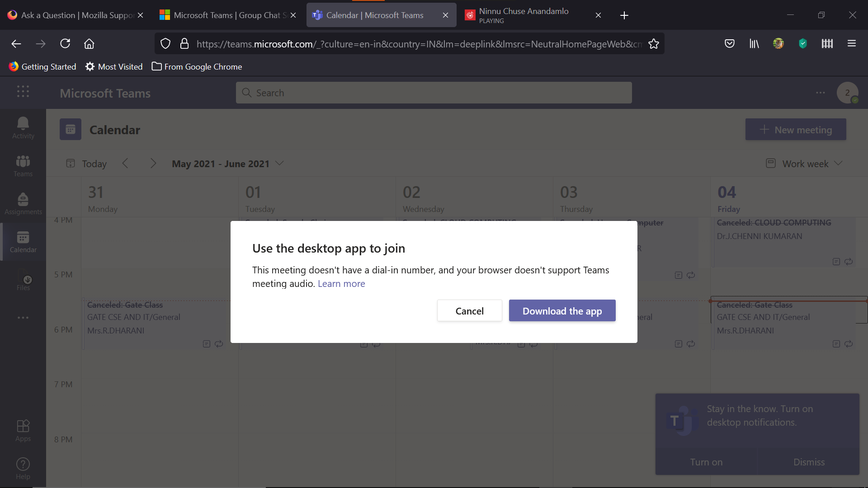Switch to Microsoft Teams Group Chat tab
868x488 pixels.
228,15
